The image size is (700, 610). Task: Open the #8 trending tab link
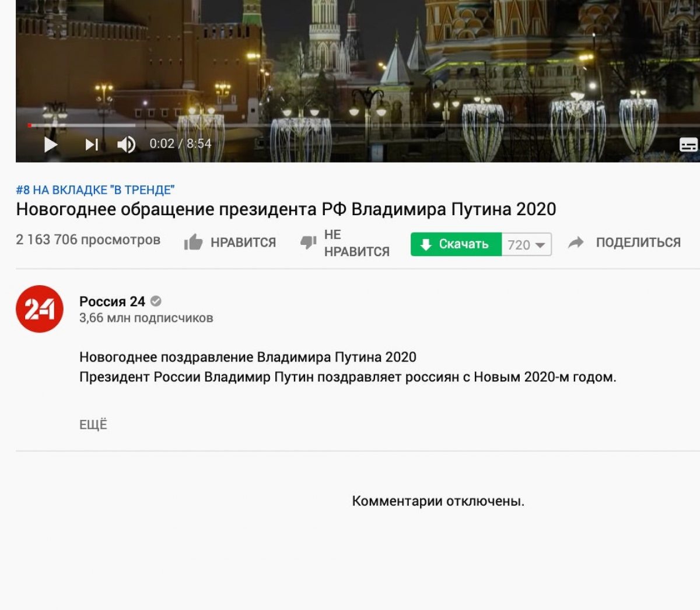(95, 190)
